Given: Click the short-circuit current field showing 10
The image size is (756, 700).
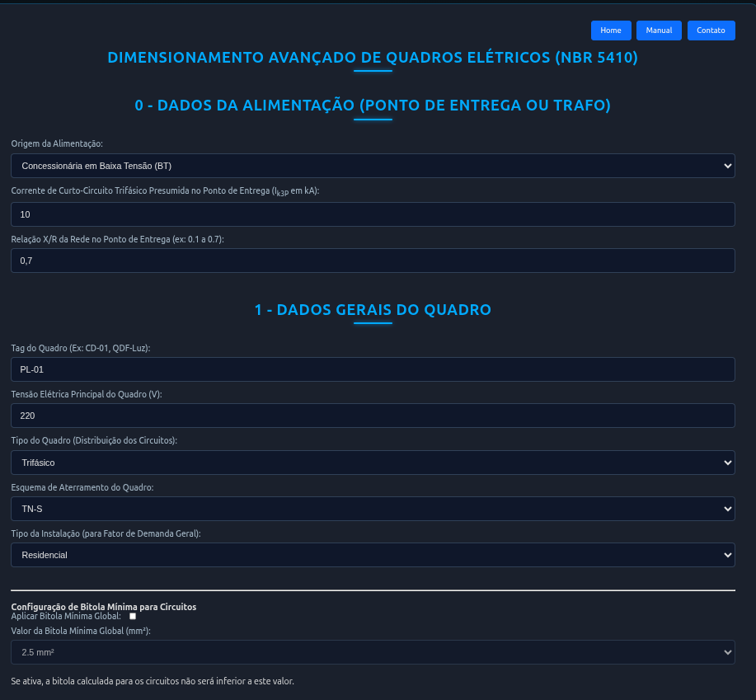Looking at the screenshot, I should (x=373, y=214).
